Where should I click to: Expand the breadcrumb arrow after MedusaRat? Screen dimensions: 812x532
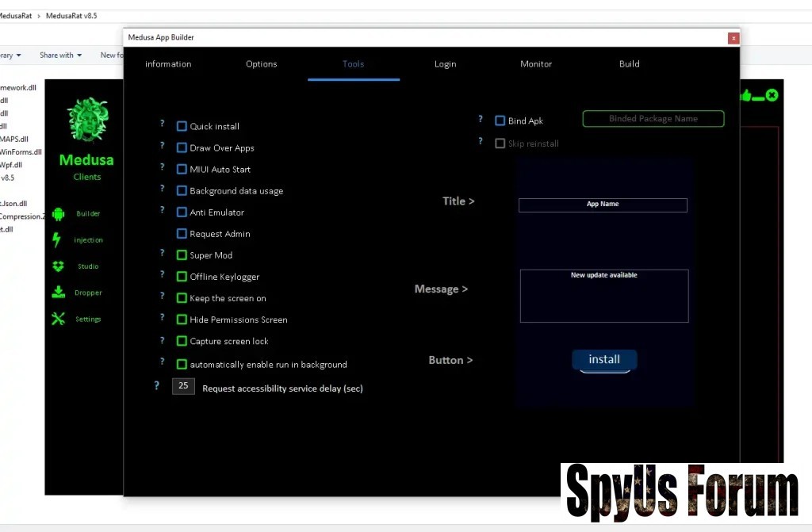click(x=39, y=16)
